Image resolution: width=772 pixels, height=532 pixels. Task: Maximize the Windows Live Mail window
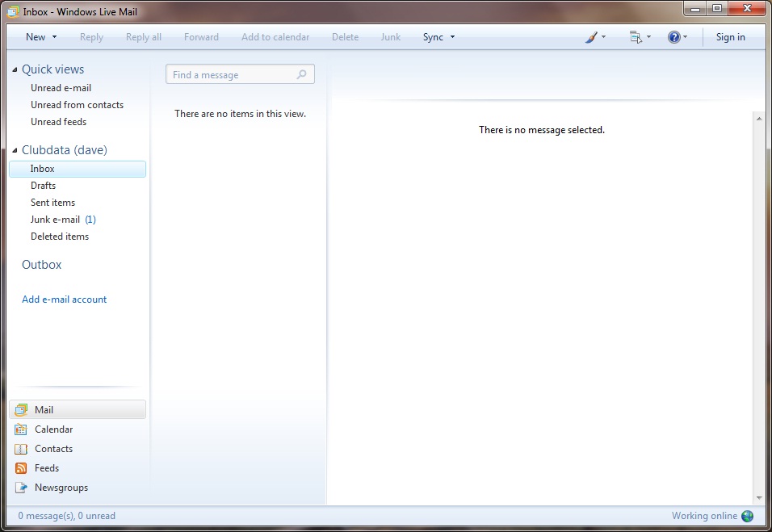click(717, 9)
